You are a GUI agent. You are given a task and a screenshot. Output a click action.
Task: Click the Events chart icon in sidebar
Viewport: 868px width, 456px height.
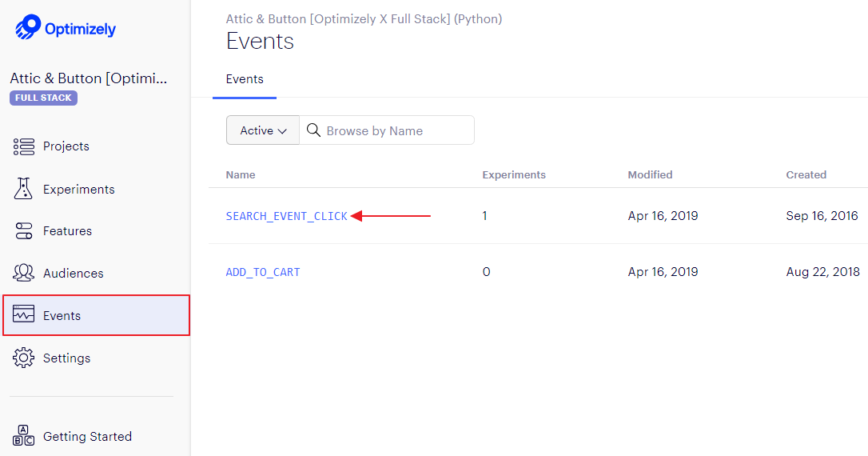pyautogui.click(x=23, y=314)
